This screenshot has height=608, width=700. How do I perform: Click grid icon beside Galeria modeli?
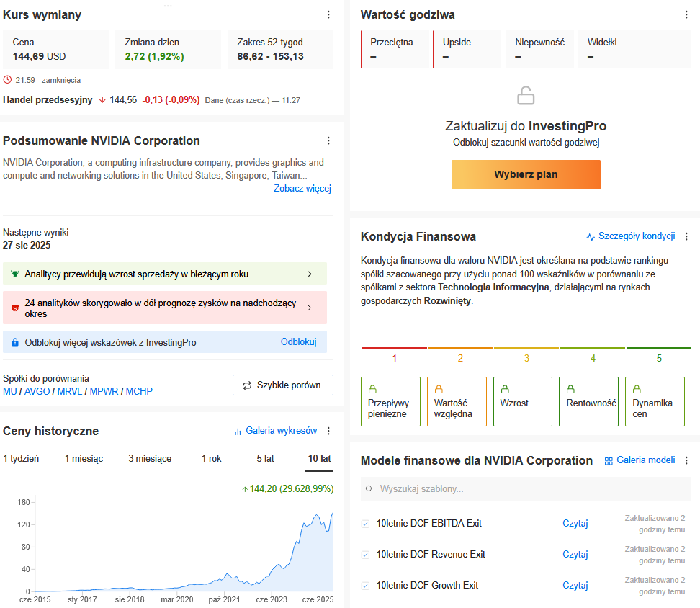coord(609,461)
